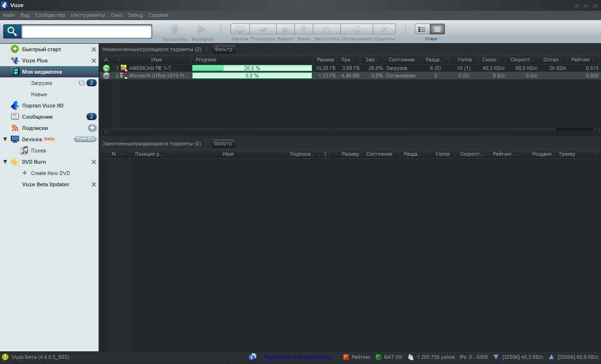
Task: Open Подписки in sidebar
Action: tap(35, 128)
